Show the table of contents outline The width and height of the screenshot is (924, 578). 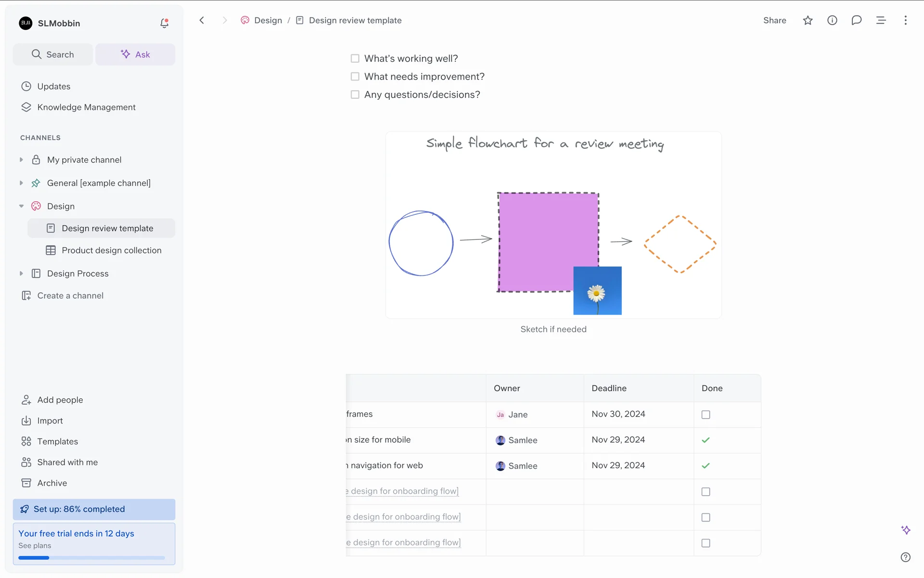tap(881, 20)
